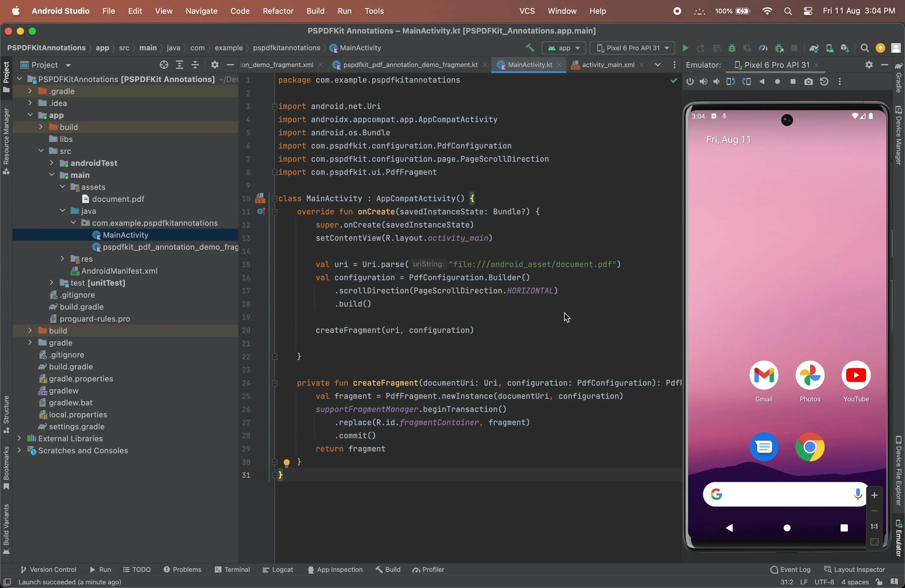Open emulator extended controls settings gear
Image resolution: width=905 pixels, height=588 pixels.
(869, 65)
